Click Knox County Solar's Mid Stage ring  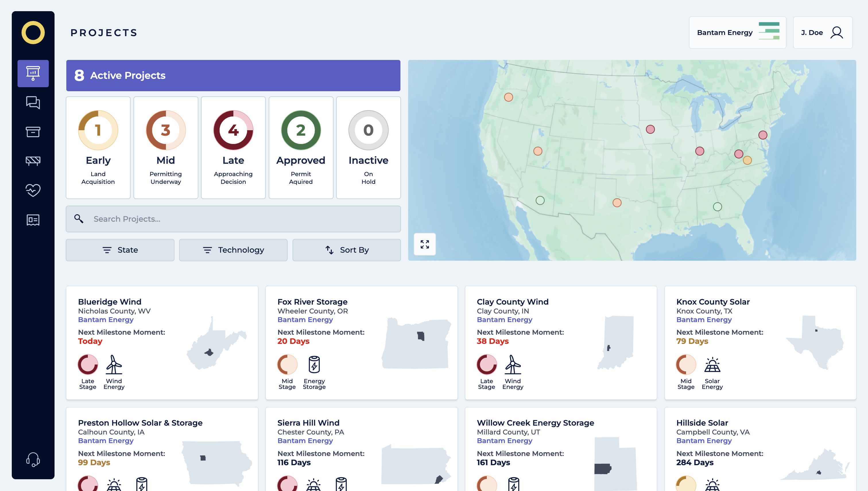pos(686,365)
